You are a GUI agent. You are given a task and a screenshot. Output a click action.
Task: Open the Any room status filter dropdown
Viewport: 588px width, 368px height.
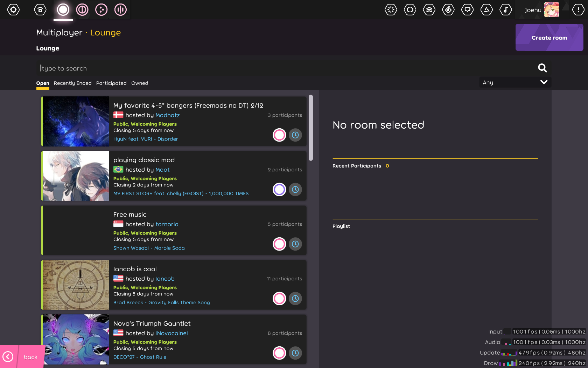[x=515, y=82]
